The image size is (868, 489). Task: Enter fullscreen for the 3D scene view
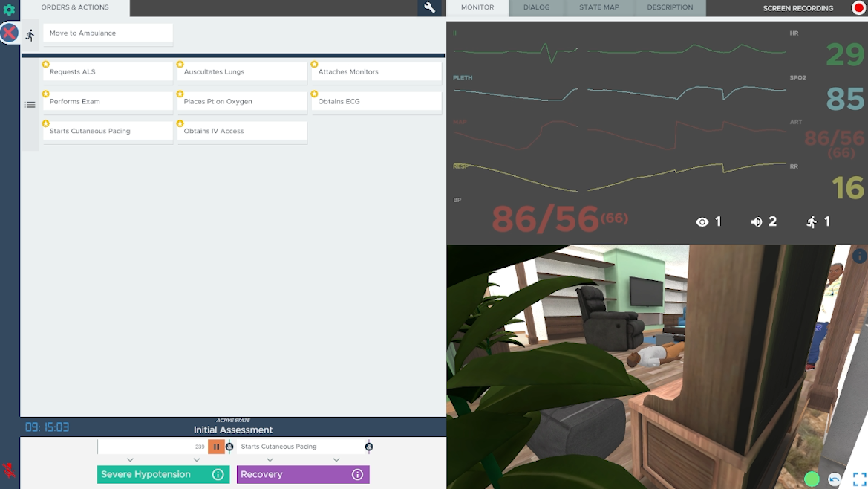tap(859, 479)
